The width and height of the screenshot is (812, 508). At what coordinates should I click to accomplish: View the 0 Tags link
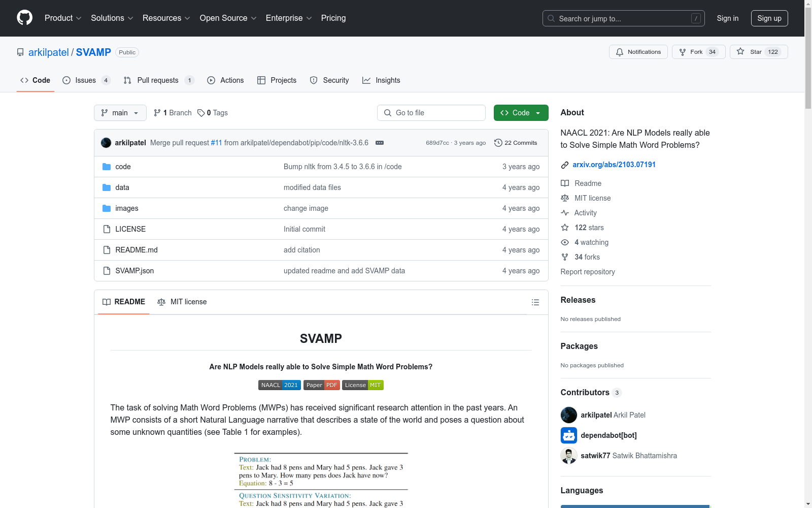click(213, 113)
